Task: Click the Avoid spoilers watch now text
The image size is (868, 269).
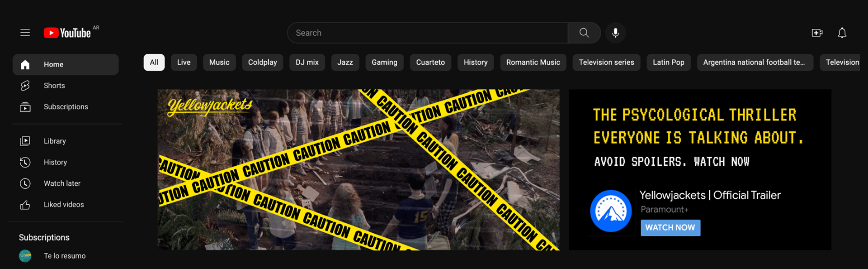Action: [x=672, y=162]
